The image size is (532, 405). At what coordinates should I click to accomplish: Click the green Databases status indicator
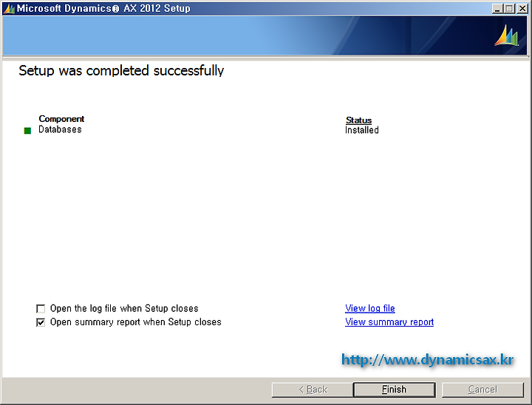(27, 131)
